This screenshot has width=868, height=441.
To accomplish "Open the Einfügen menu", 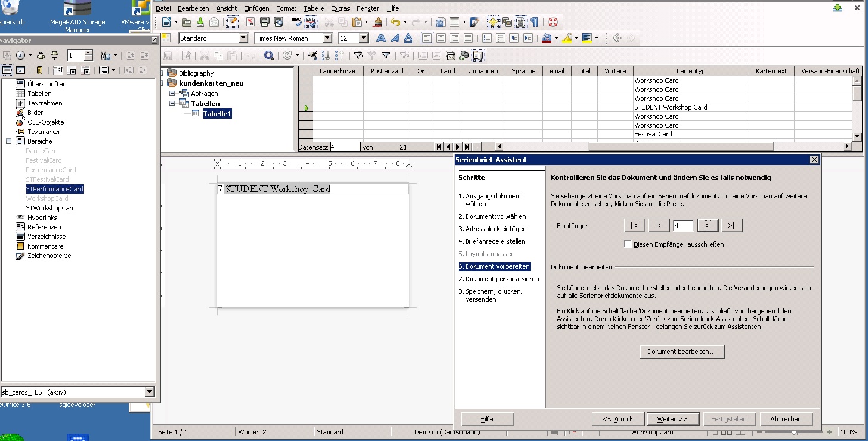I will (256, 8).
